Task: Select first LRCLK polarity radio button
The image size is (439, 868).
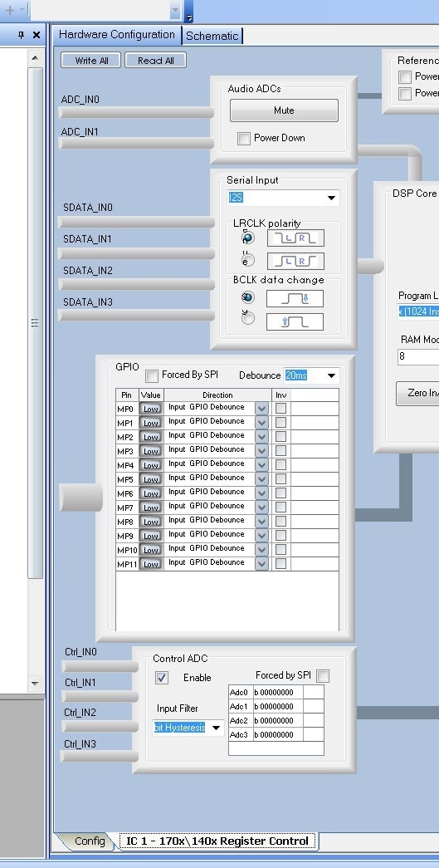Action: pyautogui.click(x=248, y=238)
